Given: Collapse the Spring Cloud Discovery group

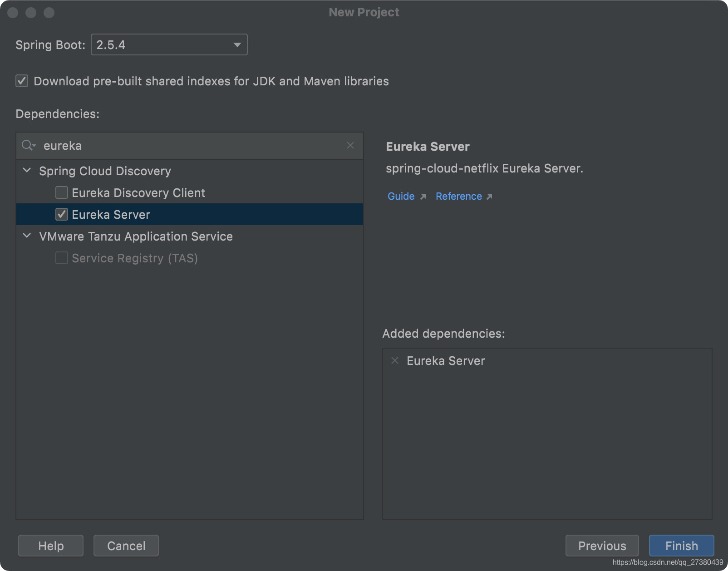Looking at the screenshot, I should point(27,171).
